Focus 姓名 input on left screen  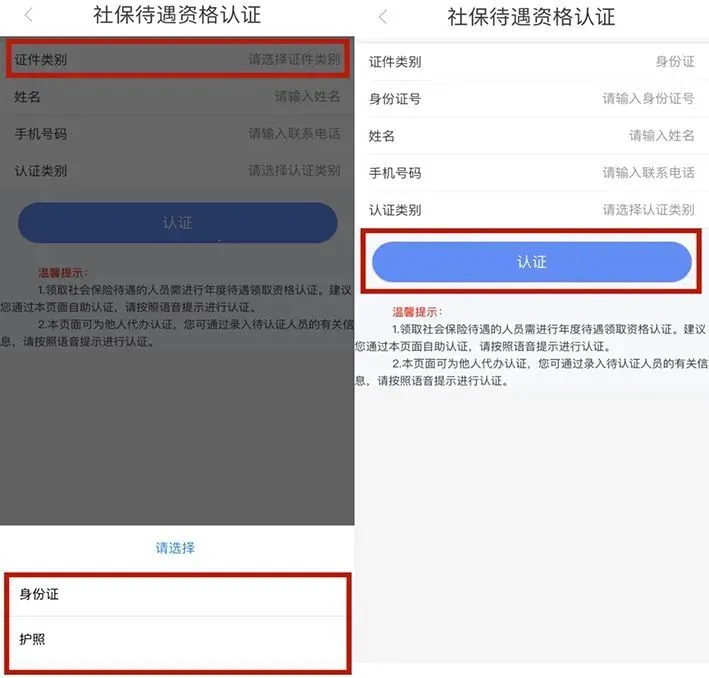pos(177,96)
